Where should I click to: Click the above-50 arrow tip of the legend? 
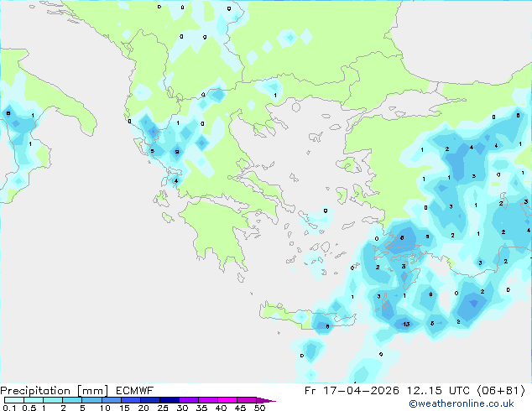[x=266, y=400]
